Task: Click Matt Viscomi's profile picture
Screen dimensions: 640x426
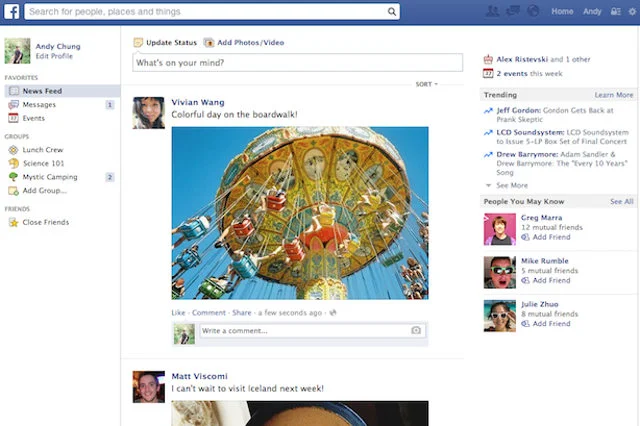Action: pyautogui.click(x=149, y=387)
